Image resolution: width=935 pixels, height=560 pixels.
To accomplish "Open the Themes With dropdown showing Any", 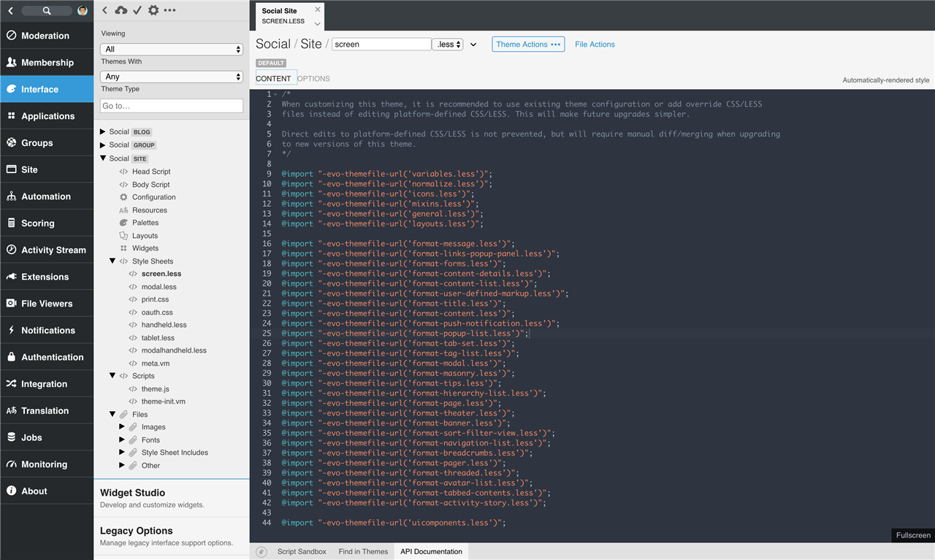I will [x=172, y=77].
